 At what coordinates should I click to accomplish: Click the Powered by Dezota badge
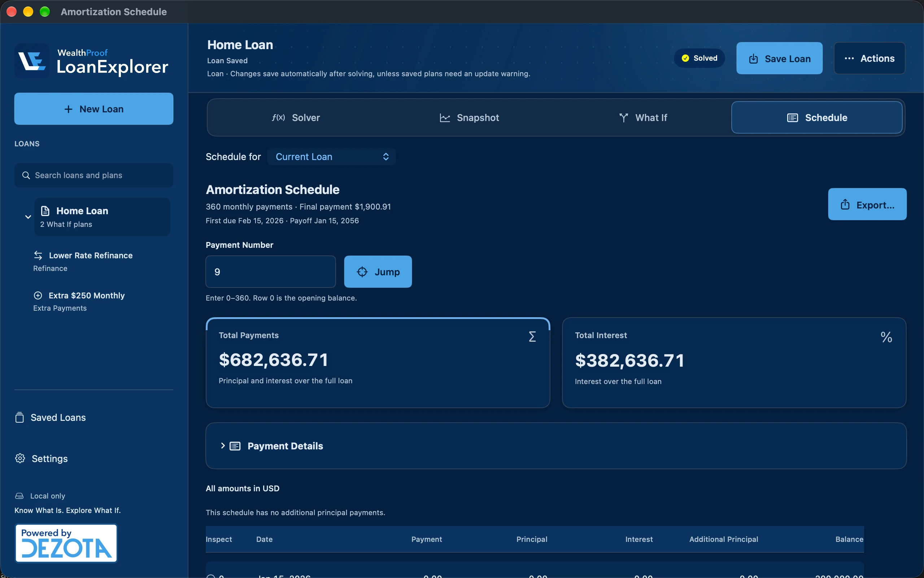[66, 543]
